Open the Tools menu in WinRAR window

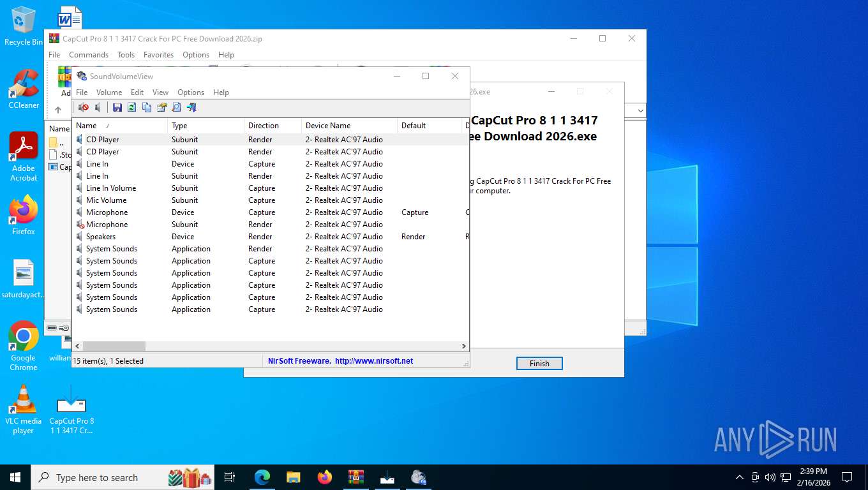click(126, 55)
